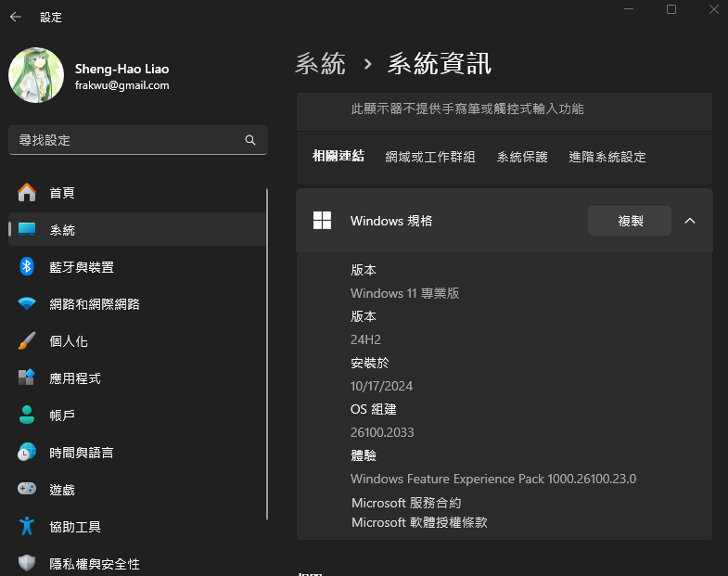Open 首頁 in the sidebar
The width and height of the screenshot is (728, 576).
click(x=138, y=192)
